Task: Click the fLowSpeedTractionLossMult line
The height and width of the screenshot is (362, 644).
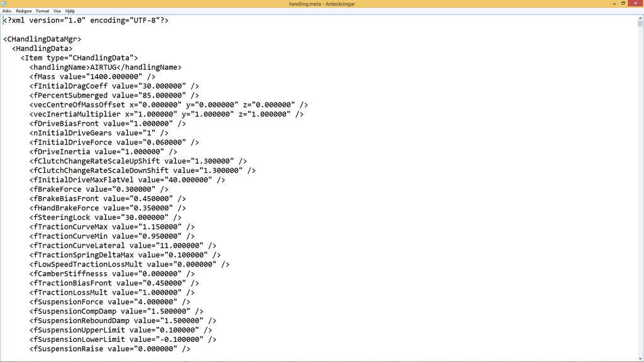Action: coord(130,265)
